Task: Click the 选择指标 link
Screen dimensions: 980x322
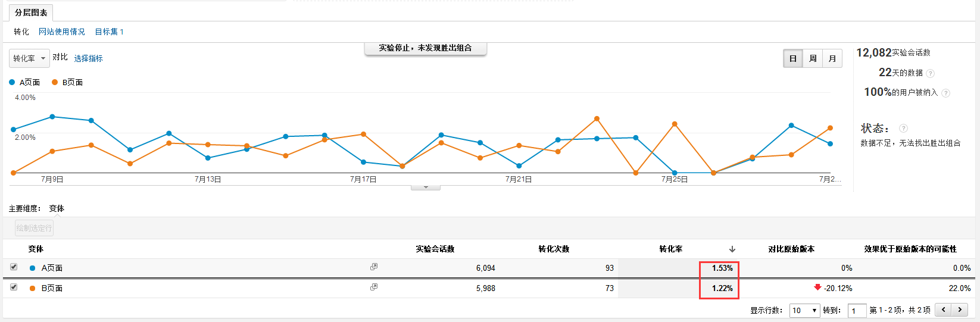Action: tap(88, 58)
